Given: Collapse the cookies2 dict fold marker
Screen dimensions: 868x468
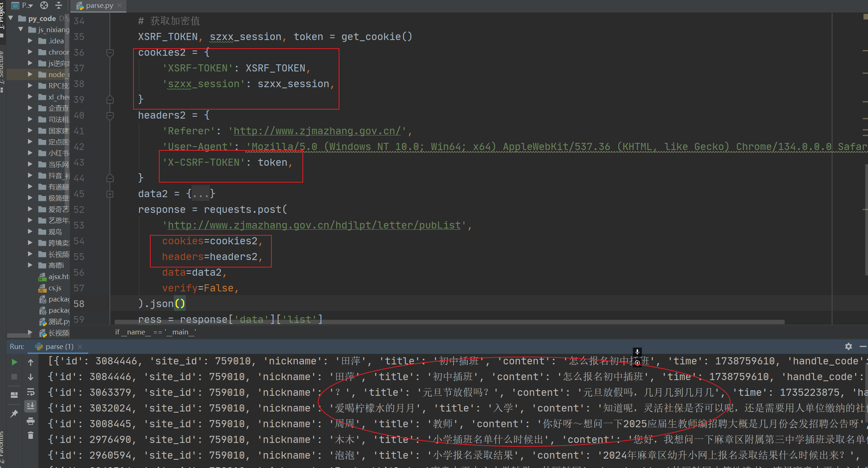Looking at the screenshot, I should (110, 53).
